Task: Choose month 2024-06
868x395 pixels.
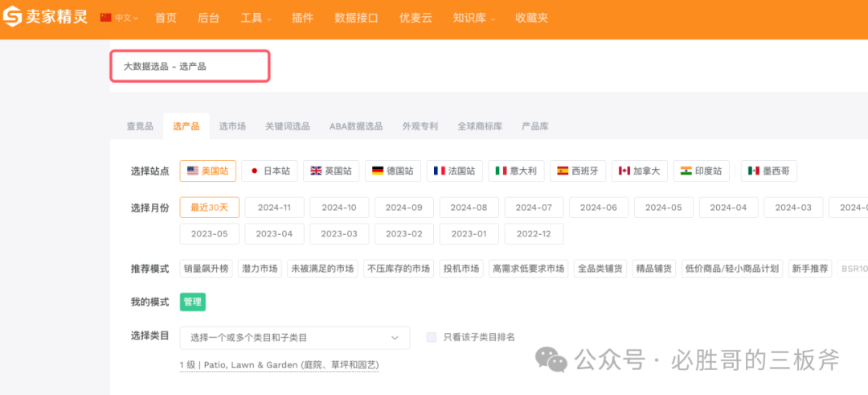Action: [599, 208]
